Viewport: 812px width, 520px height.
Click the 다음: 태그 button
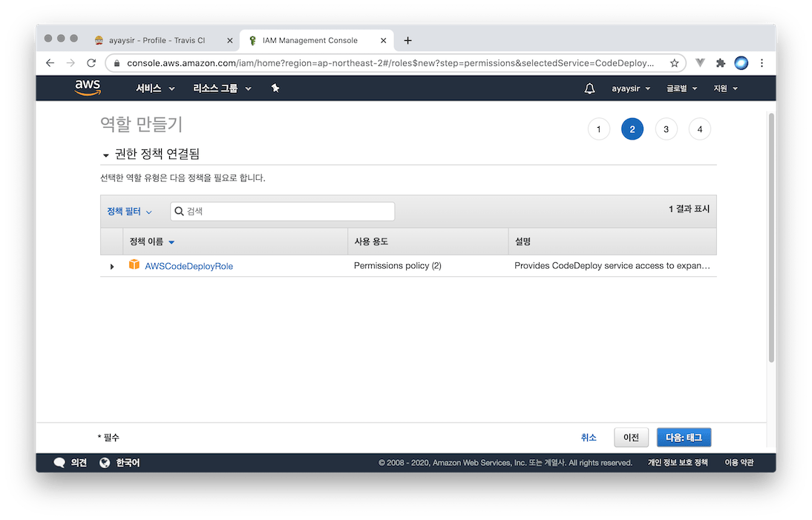(684, 438)
